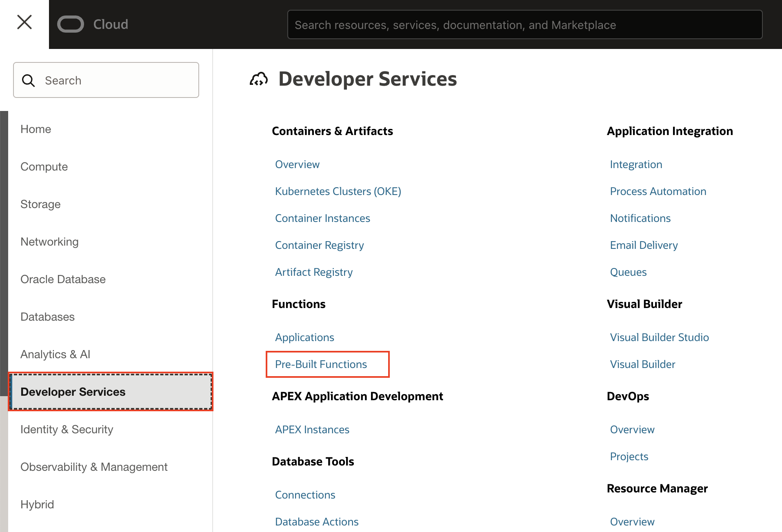Choose Observability & Management menu item
This screenshot has height=532, width=782.
[x=94, y=467]
